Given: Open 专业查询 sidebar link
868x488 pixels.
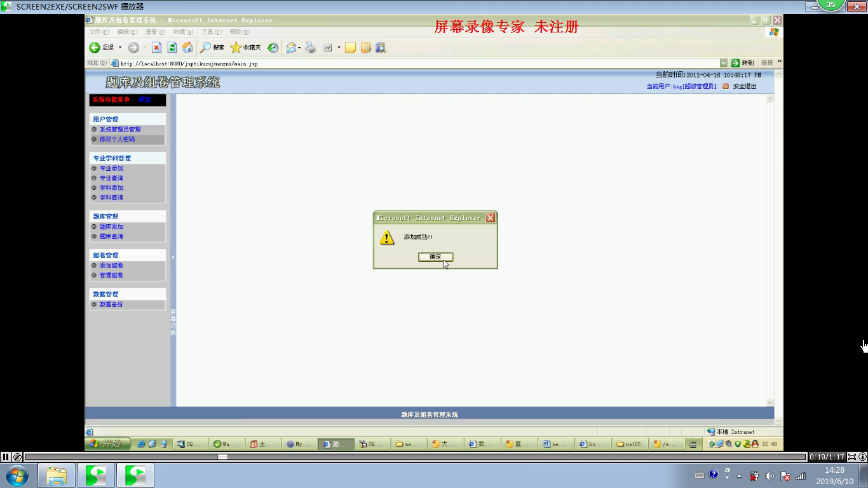Looking at the screenshot, I should [x=111, y=178].
